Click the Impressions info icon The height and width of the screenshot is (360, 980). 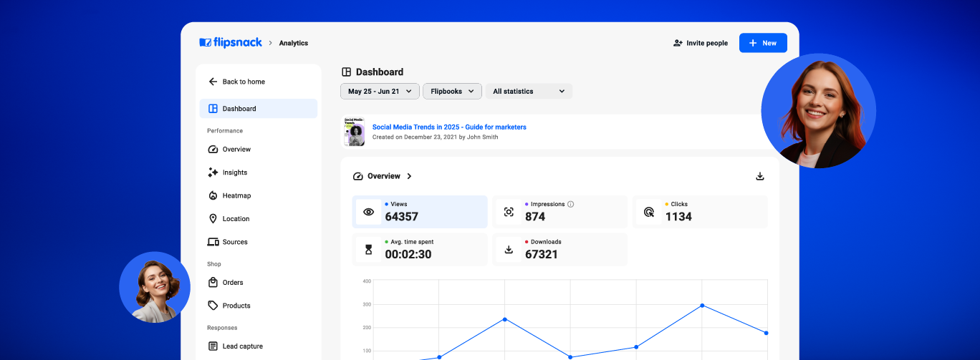(x=571, y=204)
